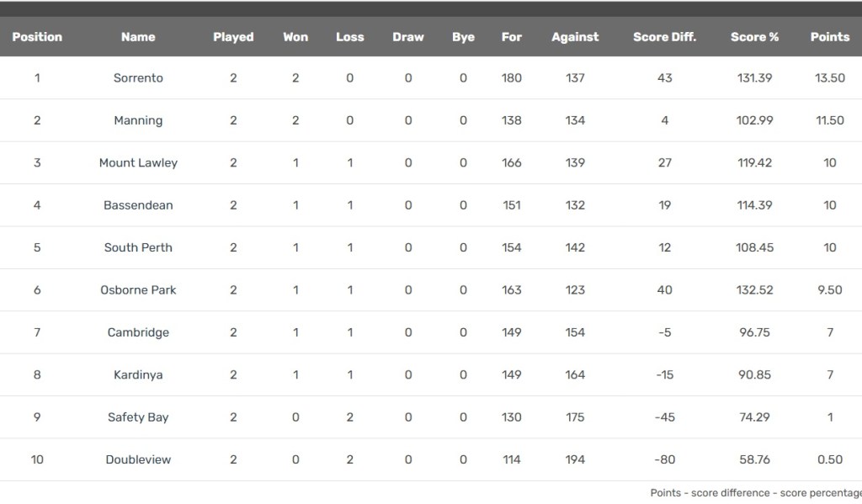Click the Position column header
The height and width of the screenshot is (504, 862).
[37, 37]
